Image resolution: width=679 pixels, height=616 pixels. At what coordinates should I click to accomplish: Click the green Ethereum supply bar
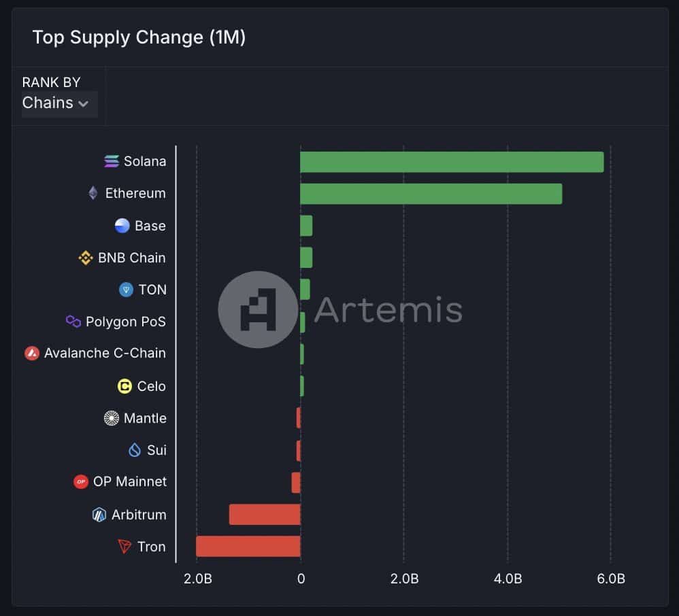[x=431, y=194]
